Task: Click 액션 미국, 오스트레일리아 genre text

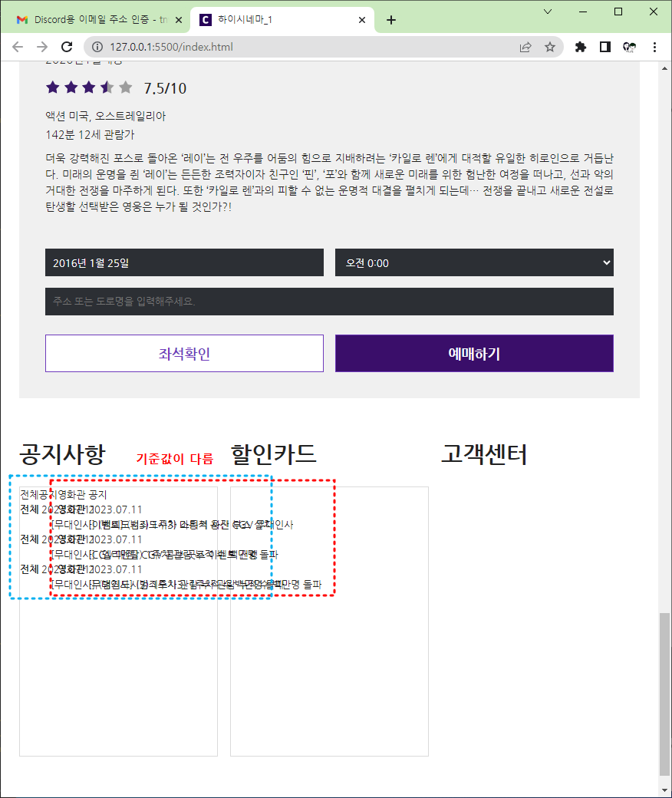Action: tap(106, 116)
